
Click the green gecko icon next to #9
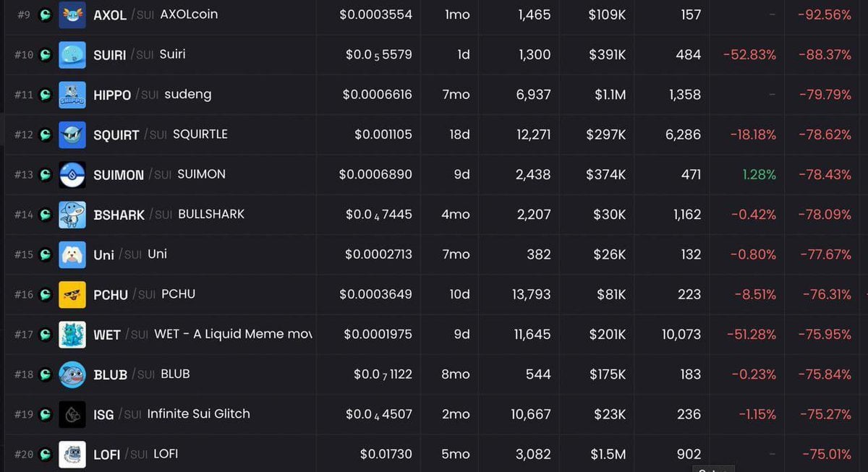point(45,14)
